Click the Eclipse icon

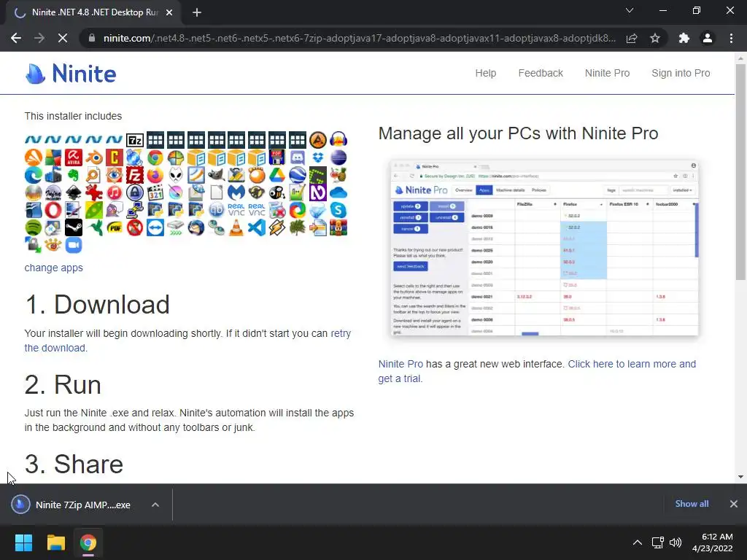[338, 157]
